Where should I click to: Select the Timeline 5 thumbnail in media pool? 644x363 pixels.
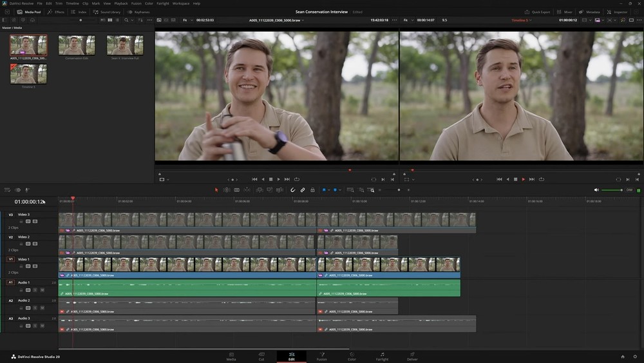[x=28, y=75]
